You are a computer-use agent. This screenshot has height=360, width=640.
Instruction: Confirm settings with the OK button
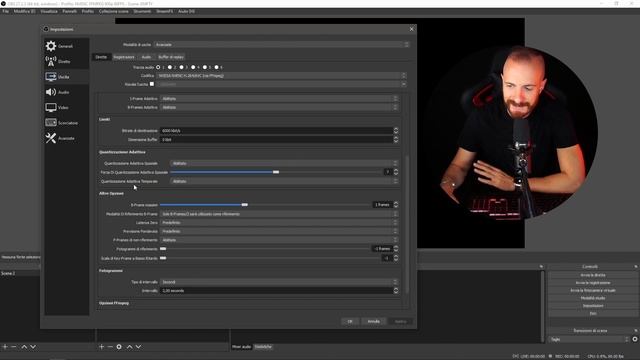tap(350, 321)
